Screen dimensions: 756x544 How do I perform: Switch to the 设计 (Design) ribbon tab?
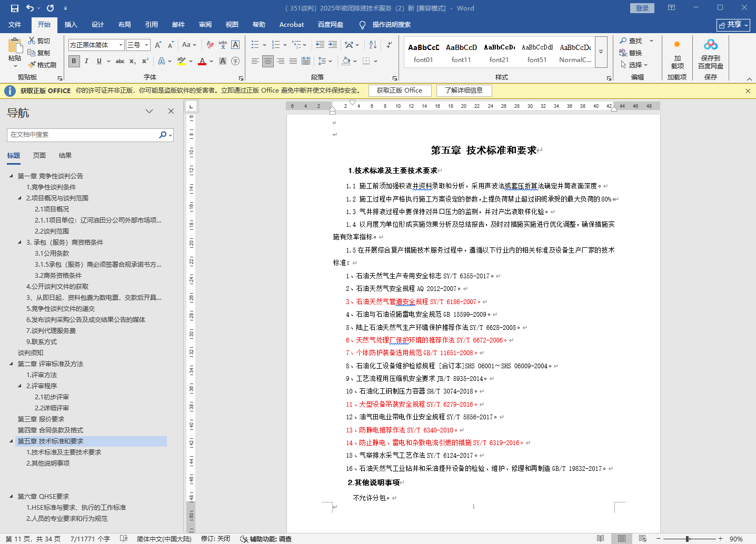98,25
